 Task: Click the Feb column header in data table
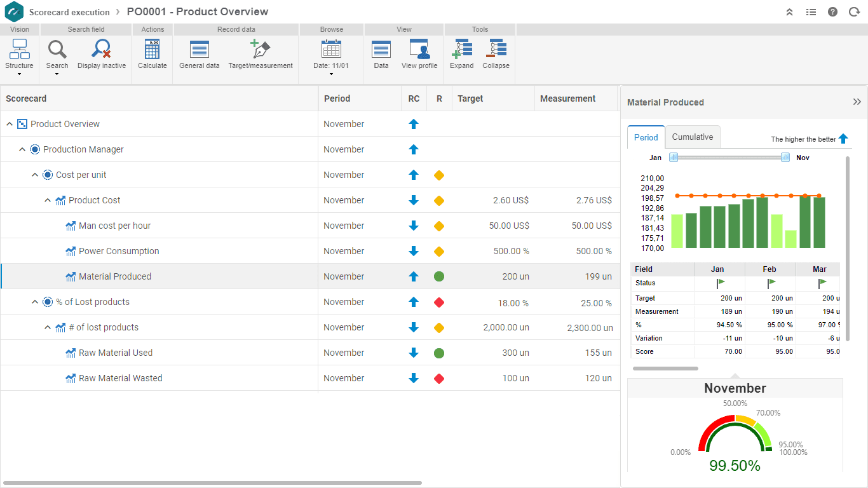[x=770, y=269]
